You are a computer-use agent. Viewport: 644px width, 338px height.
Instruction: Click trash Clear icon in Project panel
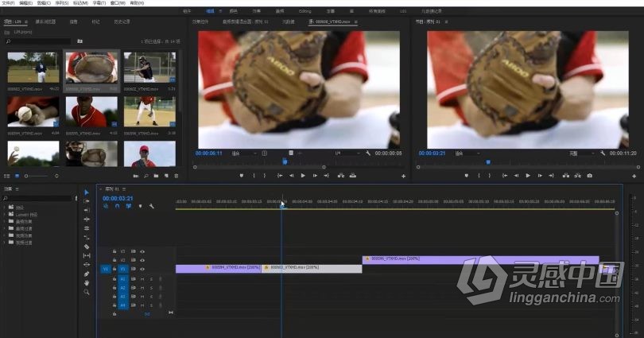pyautogui.click(x=177, y=176)
